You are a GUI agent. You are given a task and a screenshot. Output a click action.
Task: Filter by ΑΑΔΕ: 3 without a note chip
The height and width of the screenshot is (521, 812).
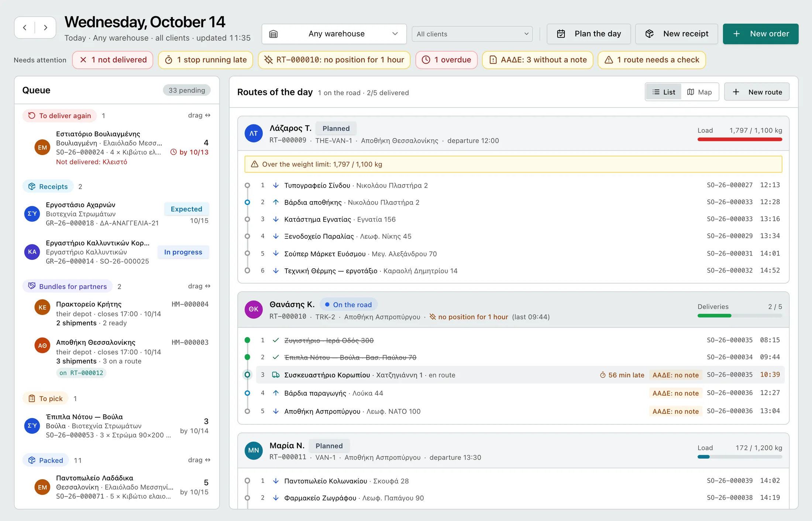tap(538, 60)
